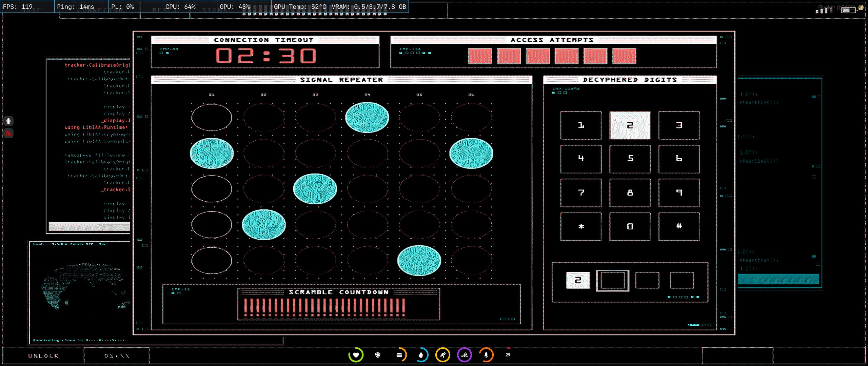The width and height of the screenshot is (868, 366).
Task: Click the thirst water drop icon
Action: click(421, 355)
